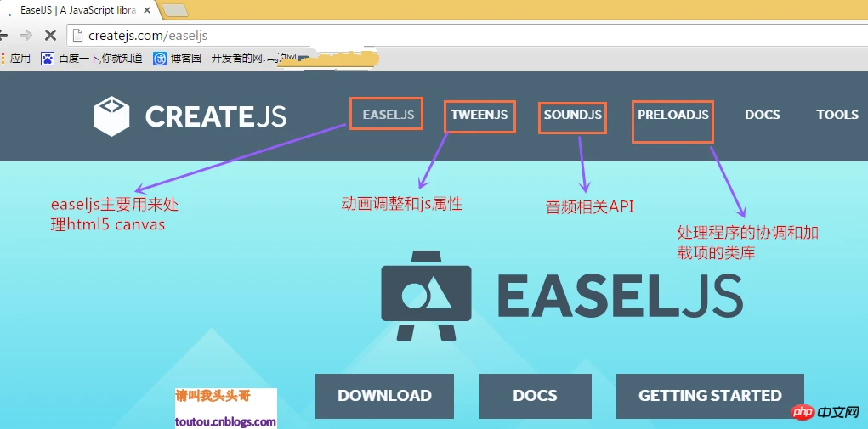Image resolution: width=868 pixels, height=429 pixels.
Task: Click the browser forward arrow button
Action: click(x=26, y=36)
